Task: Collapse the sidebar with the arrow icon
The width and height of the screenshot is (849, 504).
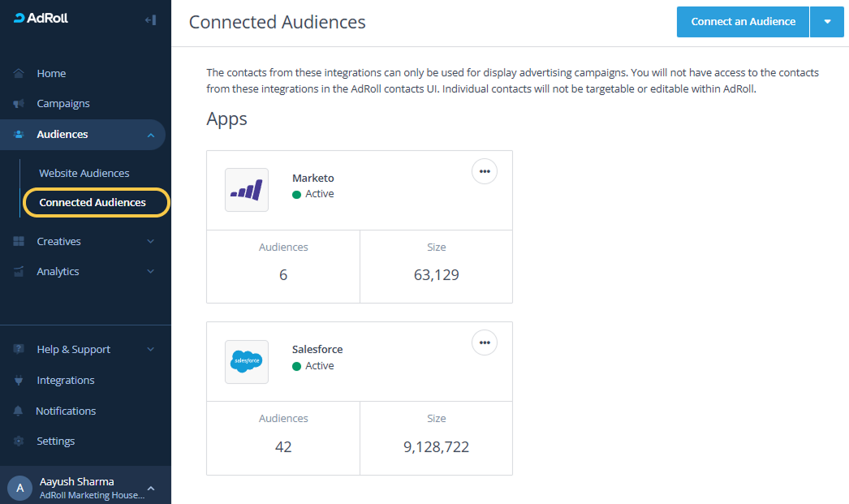Action: 149,19
